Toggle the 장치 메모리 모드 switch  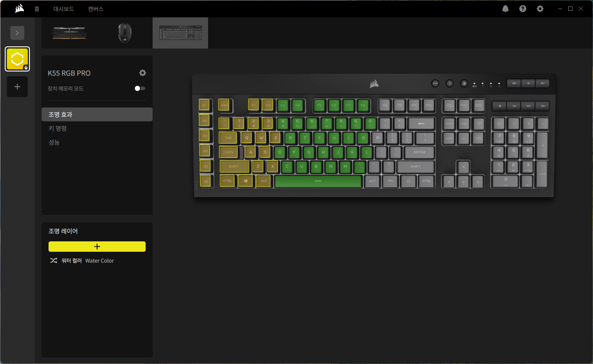click(x=140, y=88)
